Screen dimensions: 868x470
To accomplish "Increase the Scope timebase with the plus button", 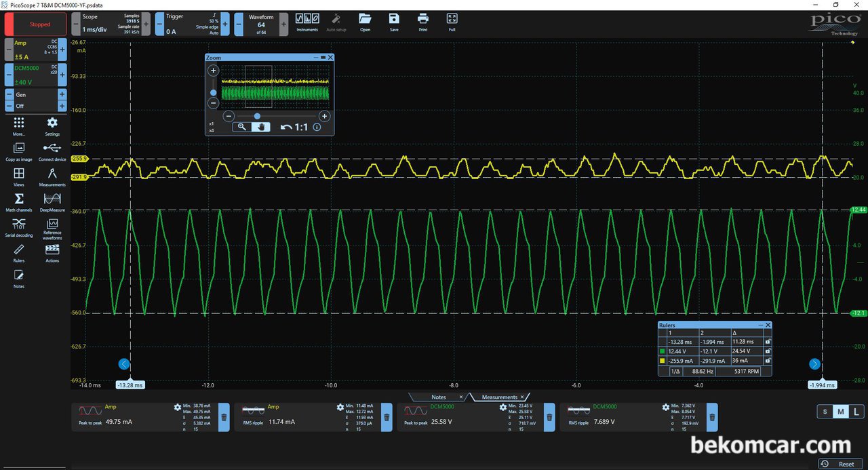I will (x=146, y=24).
